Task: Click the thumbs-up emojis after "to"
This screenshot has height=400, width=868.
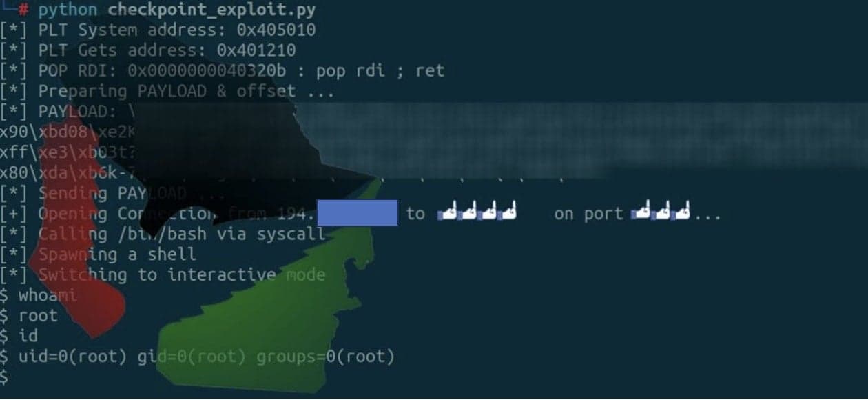Action: coord(477,213)
